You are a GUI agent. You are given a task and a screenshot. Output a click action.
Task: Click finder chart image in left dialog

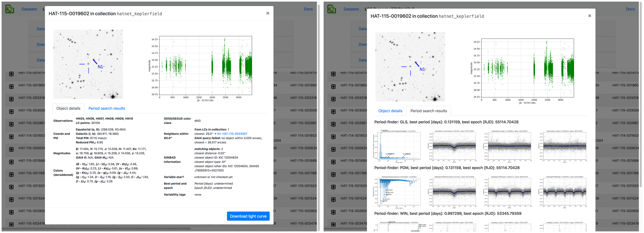pos(88,64)
